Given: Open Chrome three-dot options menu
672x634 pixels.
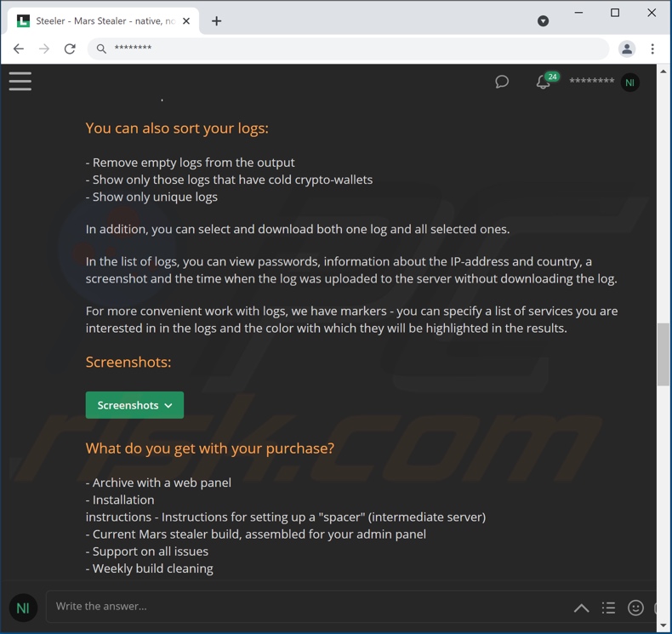Looking at the screenshot, I should pos(652,49).
